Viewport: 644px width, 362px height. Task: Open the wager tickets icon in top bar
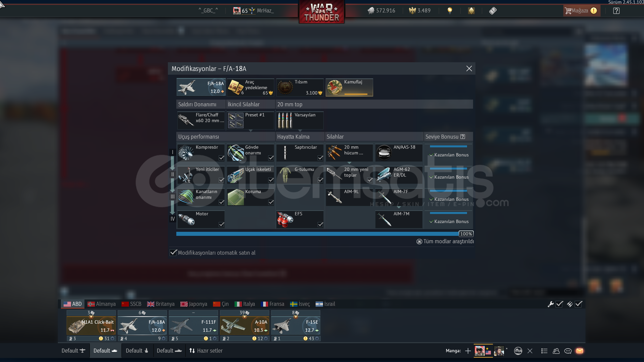493,10
